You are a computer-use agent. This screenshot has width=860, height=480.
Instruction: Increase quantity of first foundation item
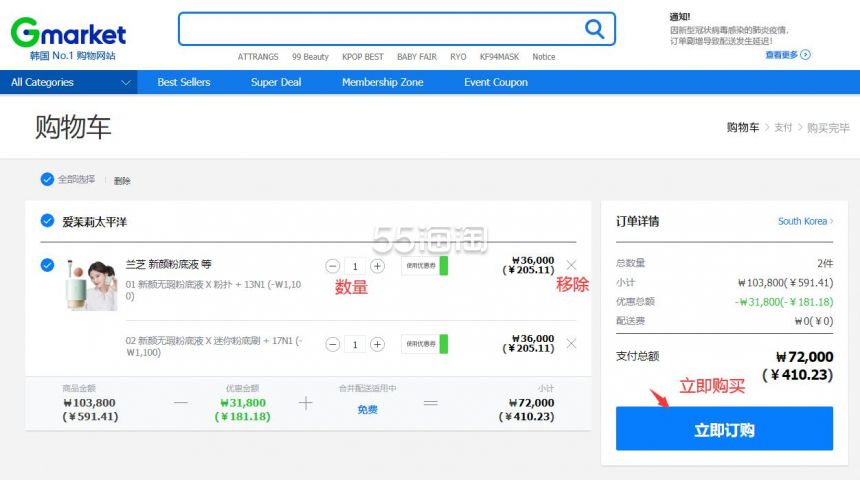(377, 266)
